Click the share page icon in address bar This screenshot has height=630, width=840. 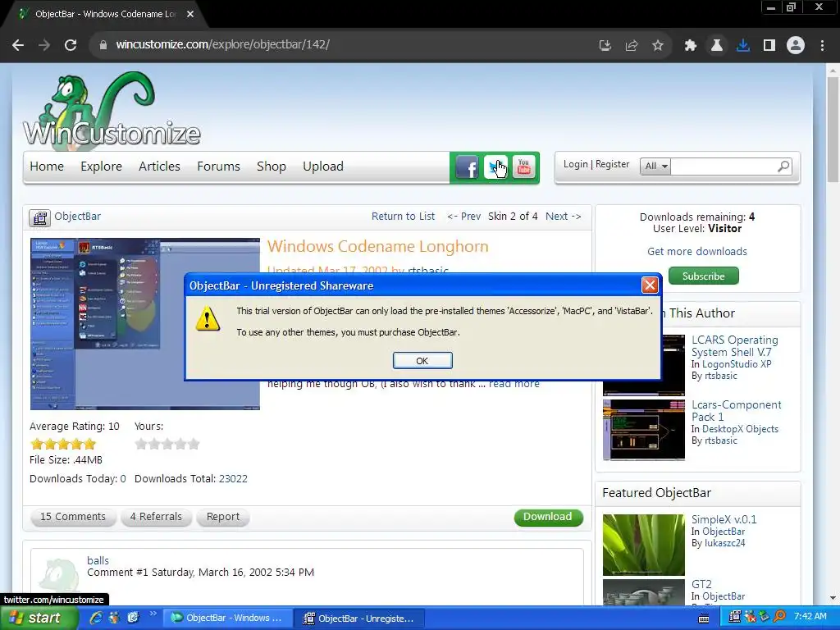pos(632,46)
